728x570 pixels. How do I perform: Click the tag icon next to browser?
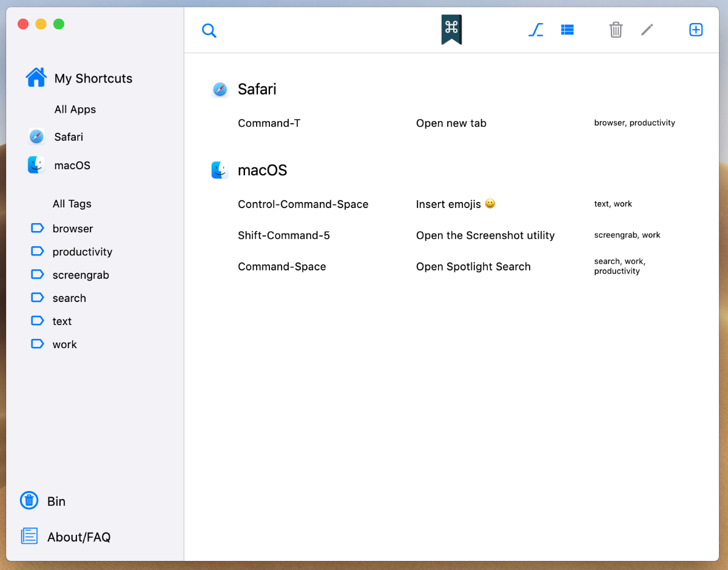coord(37,228)
